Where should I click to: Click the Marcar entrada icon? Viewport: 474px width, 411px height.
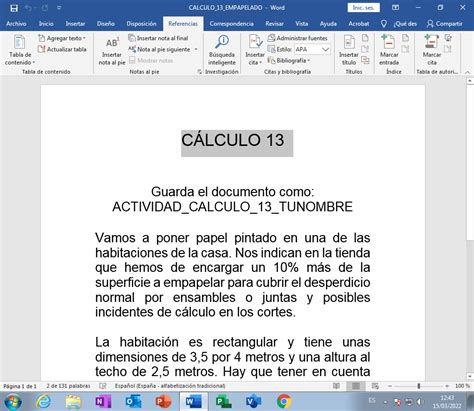point(389,50)
